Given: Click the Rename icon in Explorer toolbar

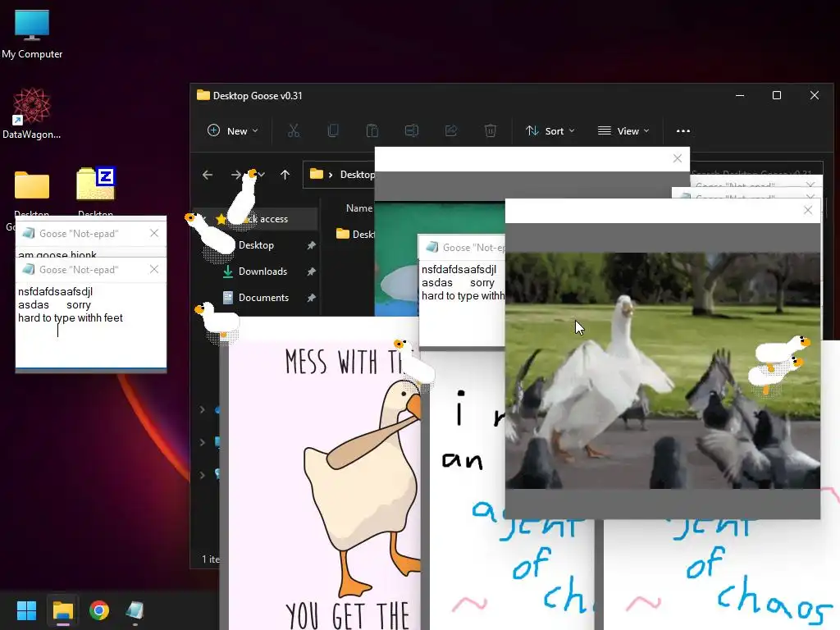Looking at the screenshot, I should [412, 130].
